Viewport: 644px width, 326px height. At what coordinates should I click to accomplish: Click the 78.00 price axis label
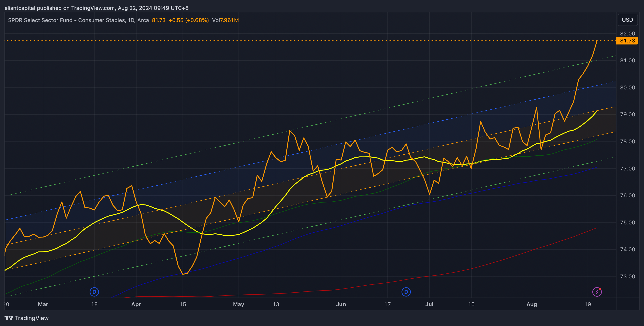point(627,141)
